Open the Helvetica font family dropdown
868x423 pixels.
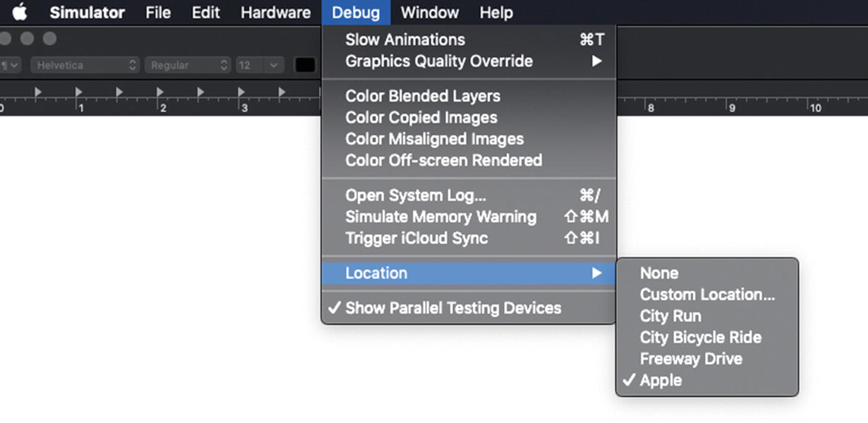click(x=86, y=65)
